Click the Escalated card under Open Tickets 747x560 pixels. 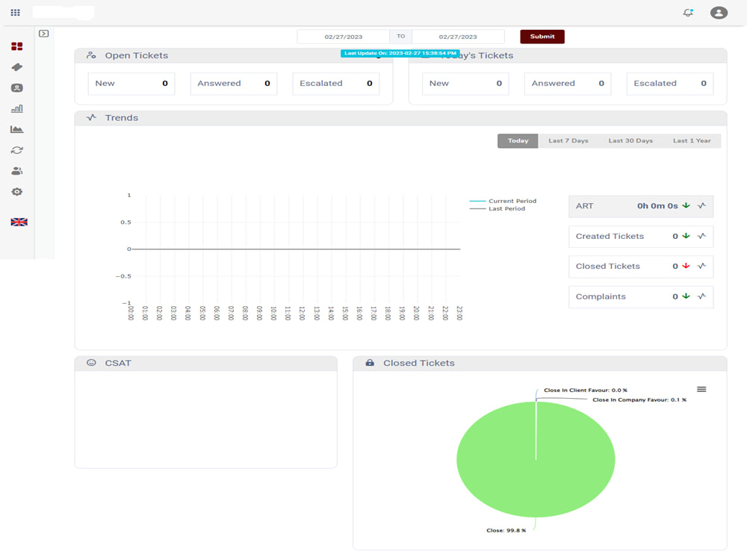pyautogui.click(x=336, y=84)
